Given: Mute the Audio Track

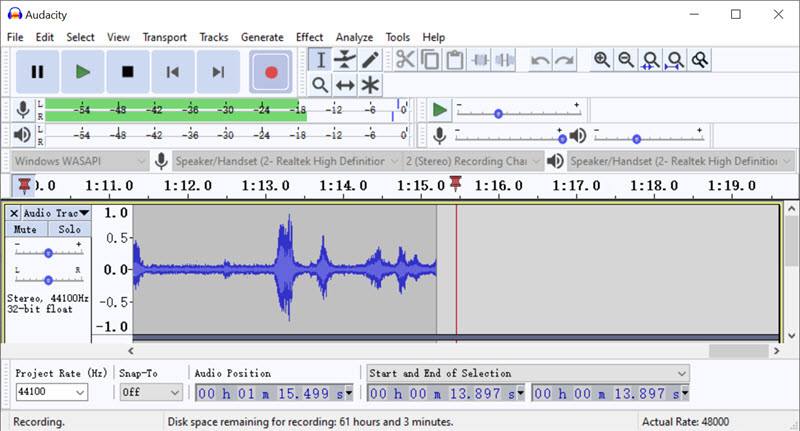Looking at the screenshot, I should 26,230.
